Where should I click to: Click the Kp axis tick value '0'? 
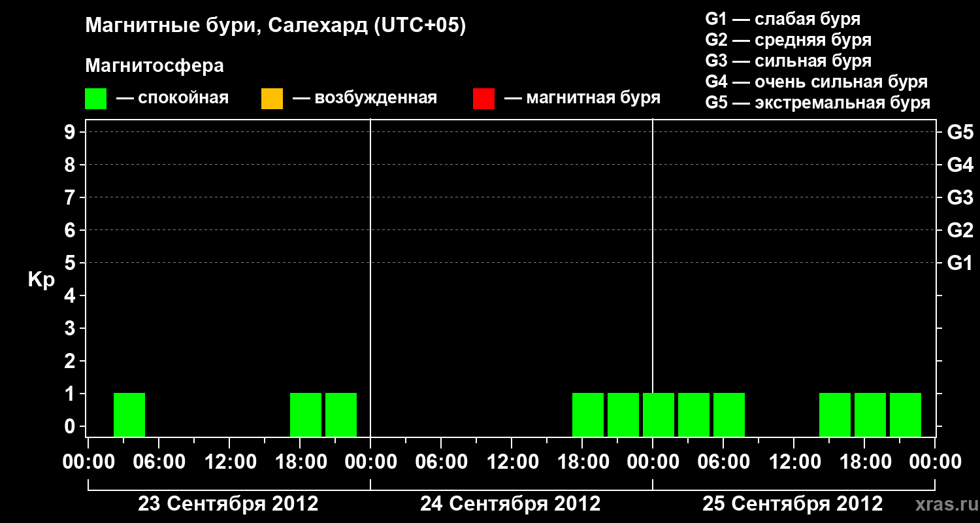(x=71, y=426)
